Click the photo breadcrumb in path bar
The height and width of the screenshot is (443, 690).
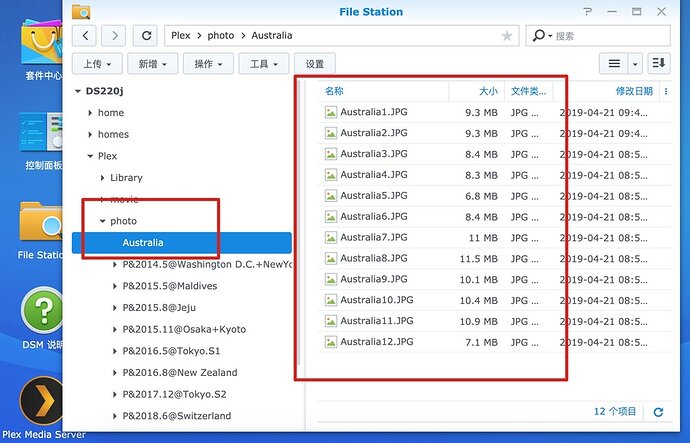(220, 36)
